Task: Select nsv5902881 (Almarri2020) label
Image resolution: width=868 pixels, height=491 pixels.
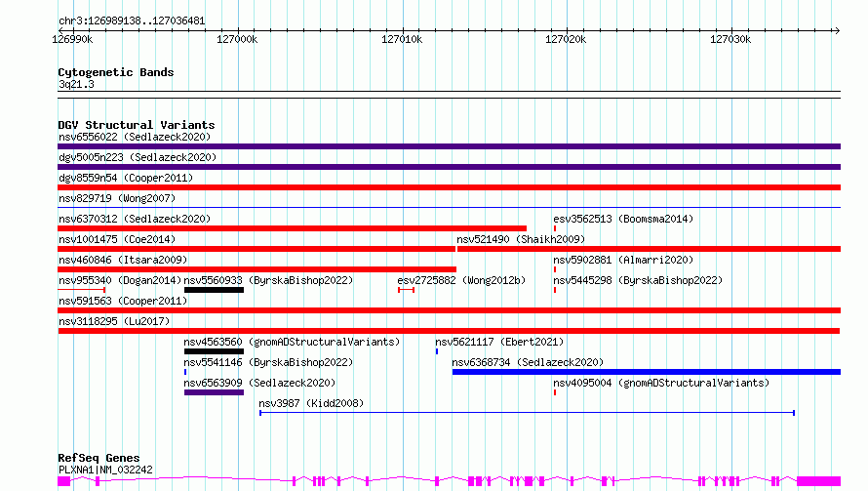Action: click(623, 260)
